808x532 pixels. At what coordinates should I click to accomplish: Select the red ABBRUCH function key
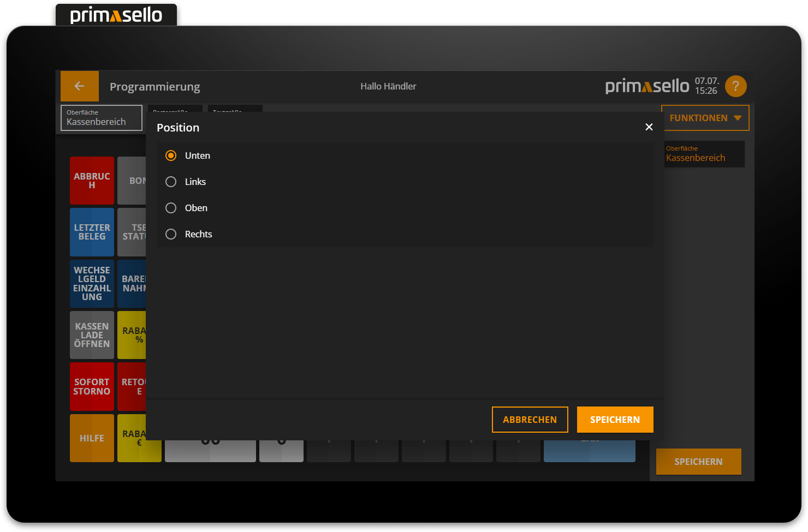92,181
